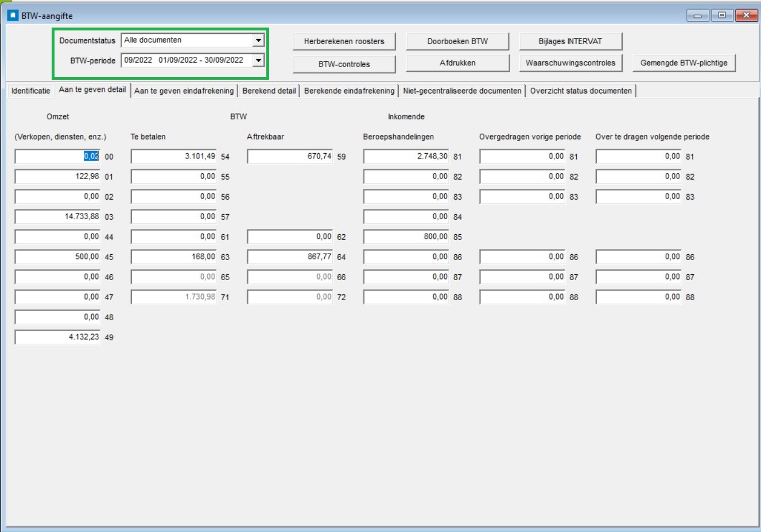Click the BTW-aangifte app icon in title bar
The height and width of the screenshot is (532, 761).
coord(13,15)
